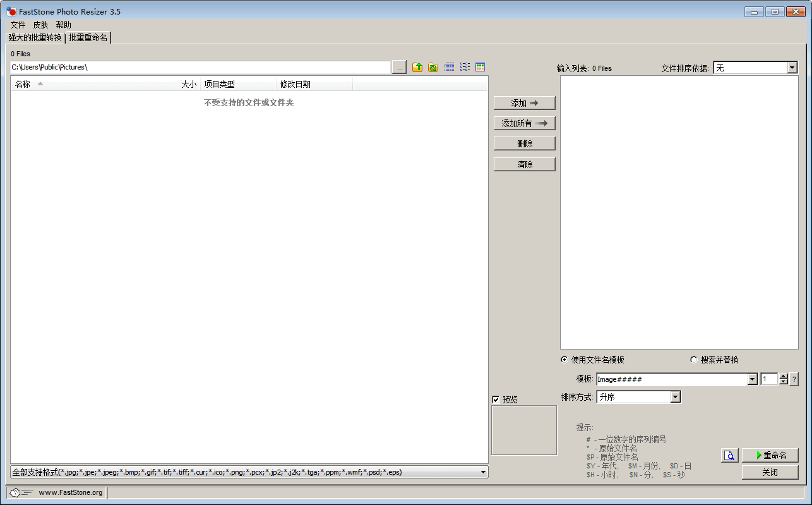812x505 pixels.
Task: Sort by the 项目类型 column header
Action: tap(238, 84)
